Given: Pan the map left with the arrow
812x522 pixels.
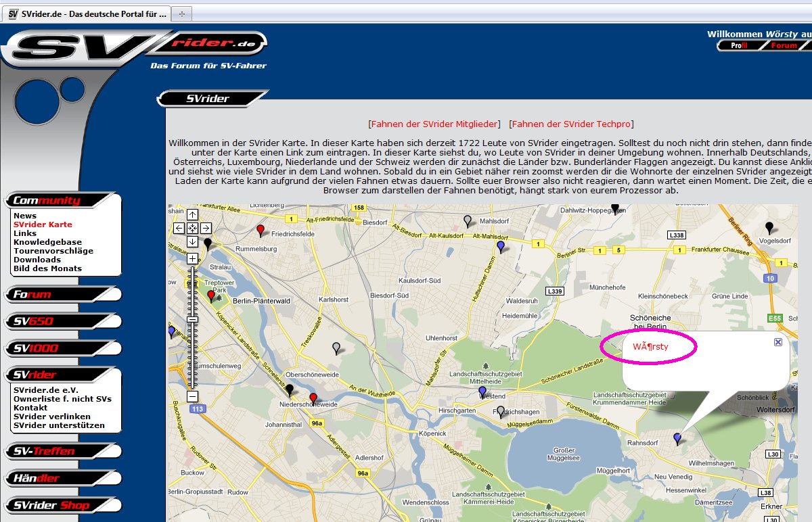Looking at the screenshot, I should (x=179, y=229).
